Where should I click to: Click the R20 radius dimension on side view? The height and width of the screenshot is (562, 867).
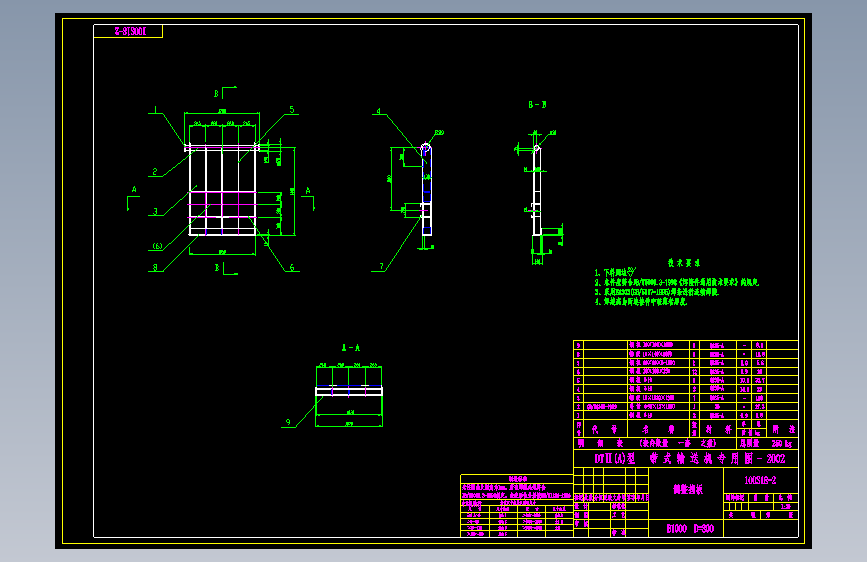click(x=439, y=133)
